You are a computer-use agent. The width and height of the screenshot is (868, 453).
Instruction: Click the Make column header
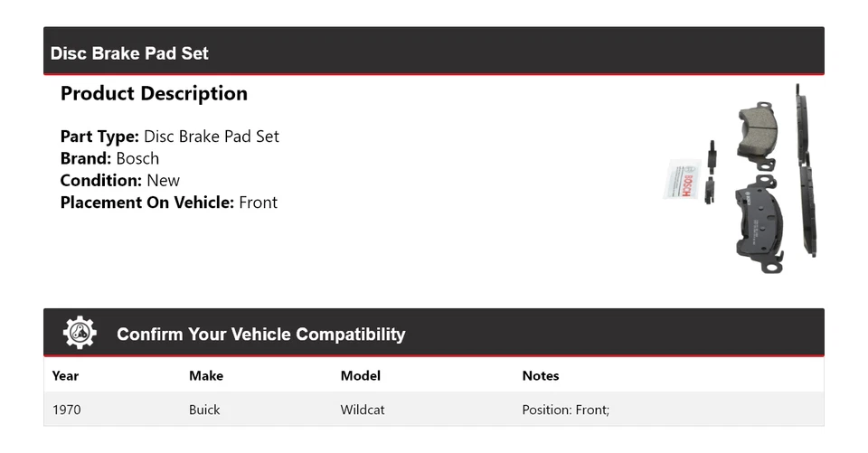[206, 375]
